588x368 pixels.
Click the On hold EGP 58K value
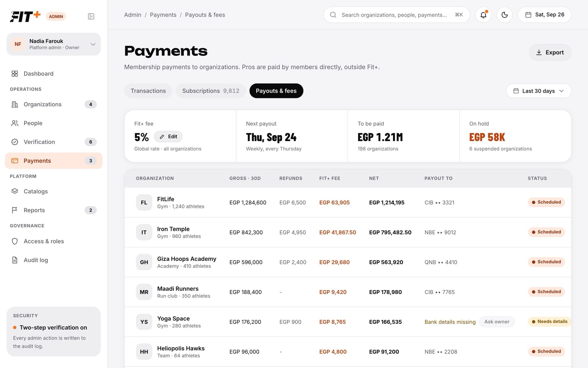pyautogui.click(x=487, y=137)
